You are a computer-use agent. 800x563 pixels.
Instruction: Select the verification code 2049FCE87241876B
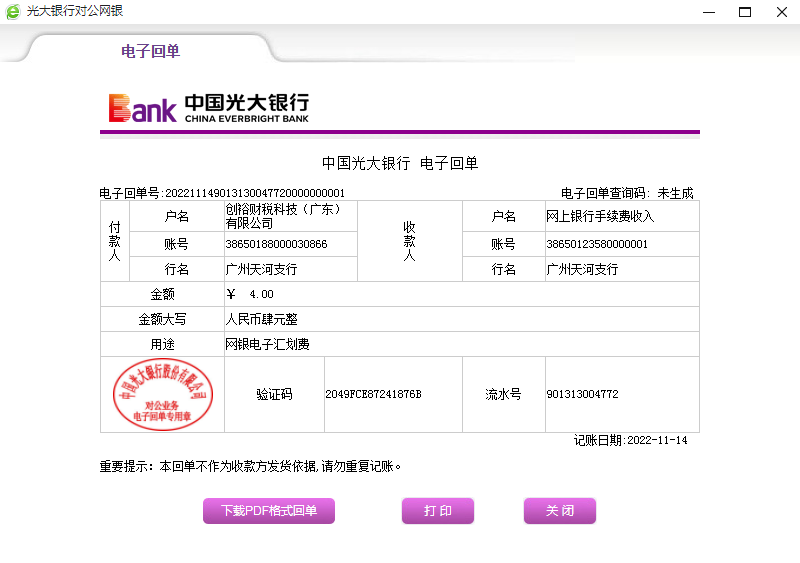click(373, 394)
